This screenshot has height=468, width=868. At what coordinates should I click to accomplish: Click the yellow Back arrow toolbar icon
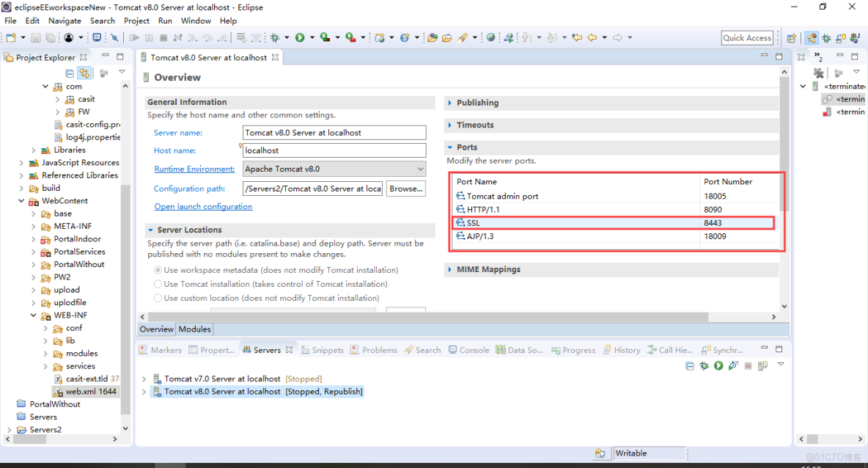(x=592, y=37)
